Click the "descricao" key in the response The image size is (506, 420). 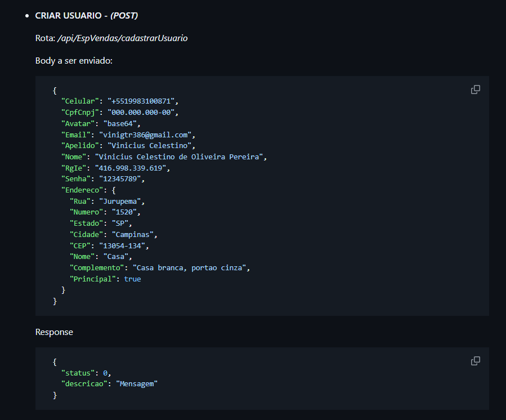pyautogui.click(x=84, y=384)
